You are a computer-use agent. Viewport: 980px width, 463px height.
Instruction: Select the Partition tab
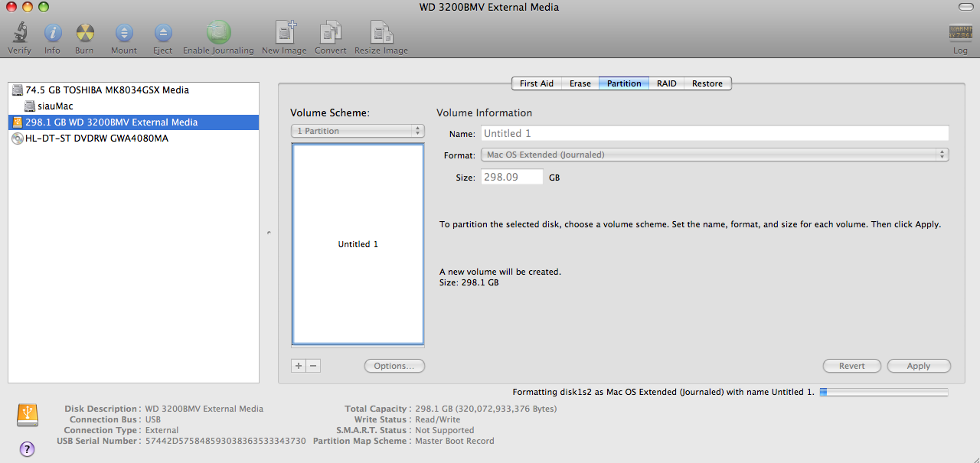624,83
